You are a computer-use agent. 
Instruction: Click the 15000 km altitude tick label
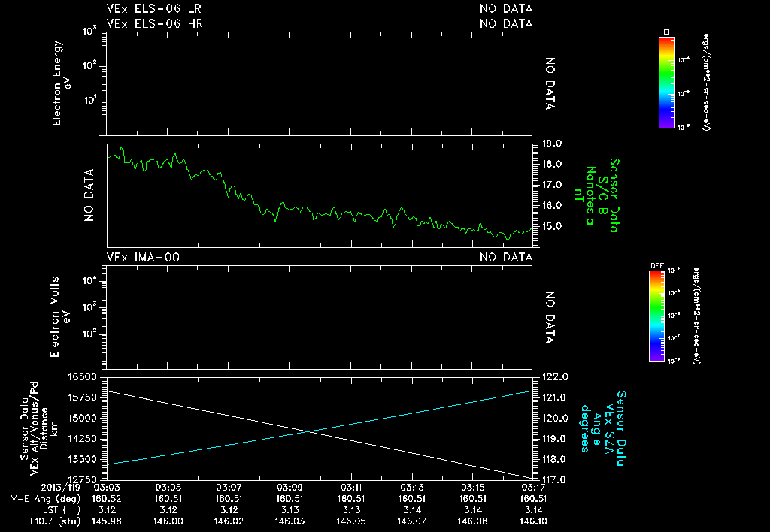coord(81,418)
